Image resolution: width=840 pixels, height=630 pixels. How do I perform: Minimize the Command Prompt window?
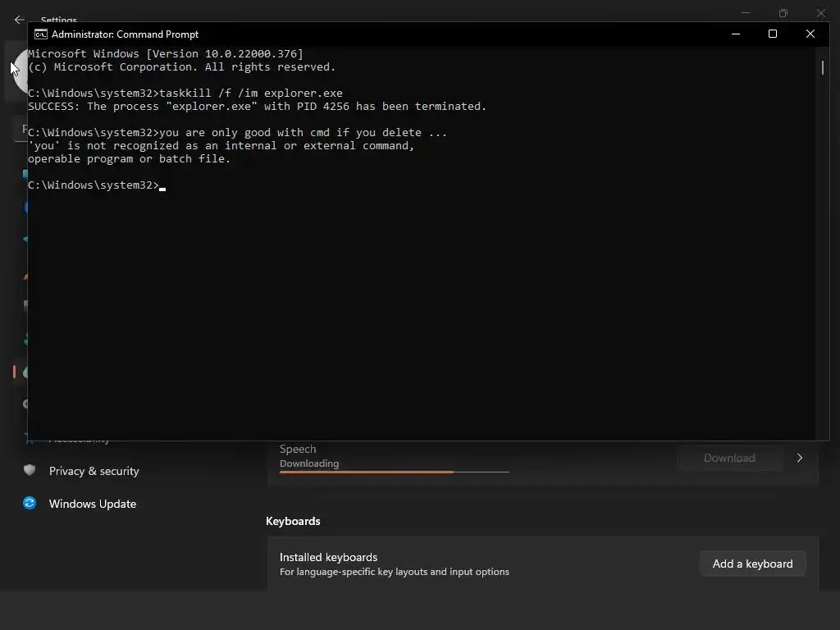tap(736, 34)
